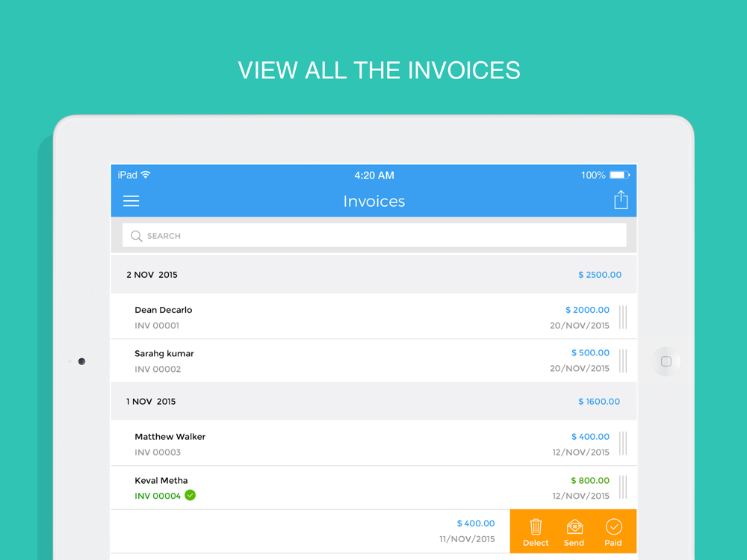Tap the Sarahg kumar row handle

(623, 361)
